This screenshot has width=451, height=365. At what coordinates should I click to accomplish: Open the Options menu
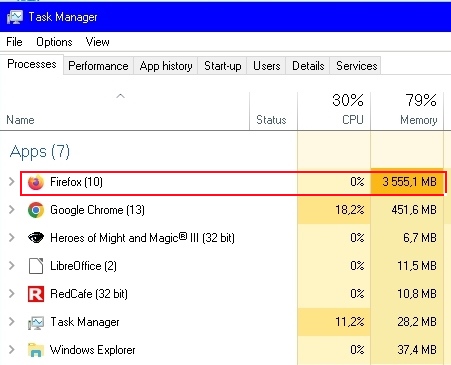[54, 42]
